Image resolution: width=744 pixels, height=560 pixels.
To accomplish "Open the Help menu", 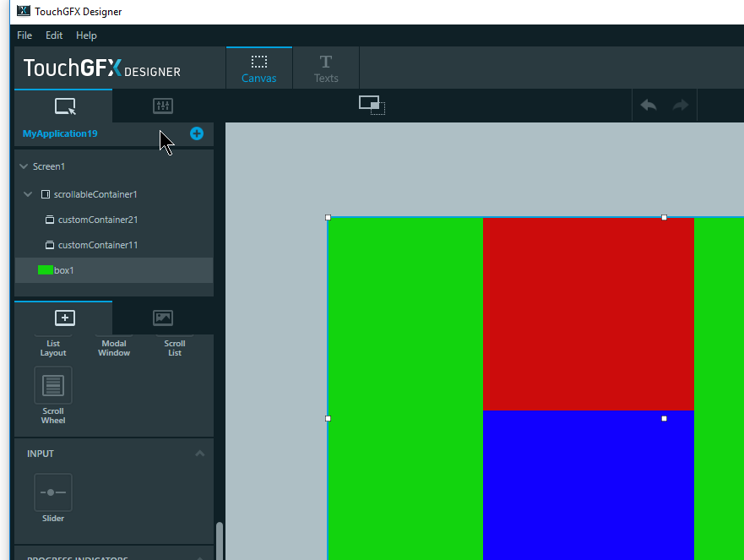I will coord(86,35).
